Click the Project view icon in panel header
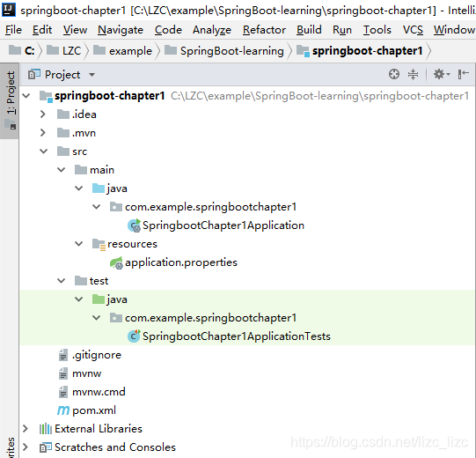 click(x=34, y=74)
